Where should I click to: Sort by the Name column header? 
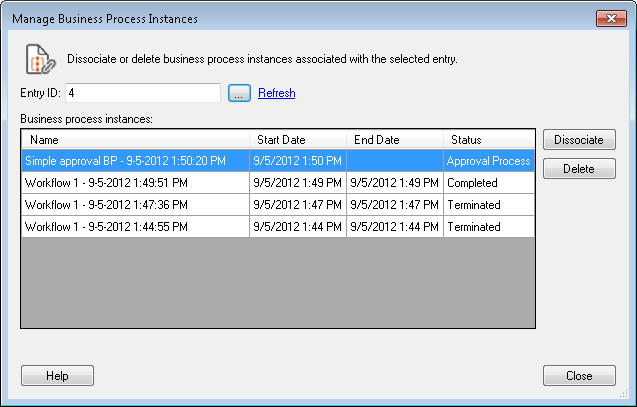[135, 140]
